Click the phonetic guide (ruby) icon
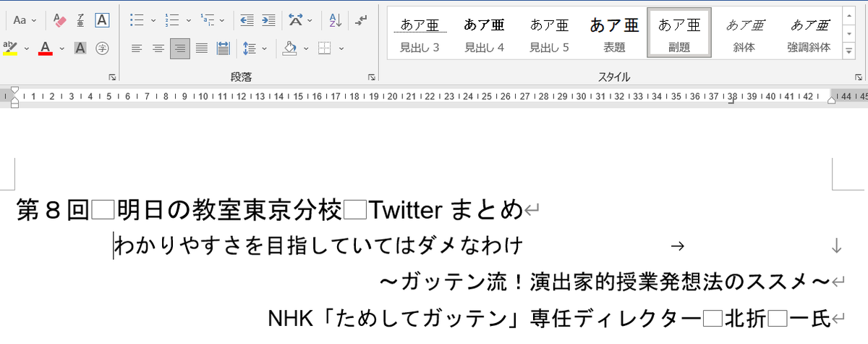 click(81, 20)
